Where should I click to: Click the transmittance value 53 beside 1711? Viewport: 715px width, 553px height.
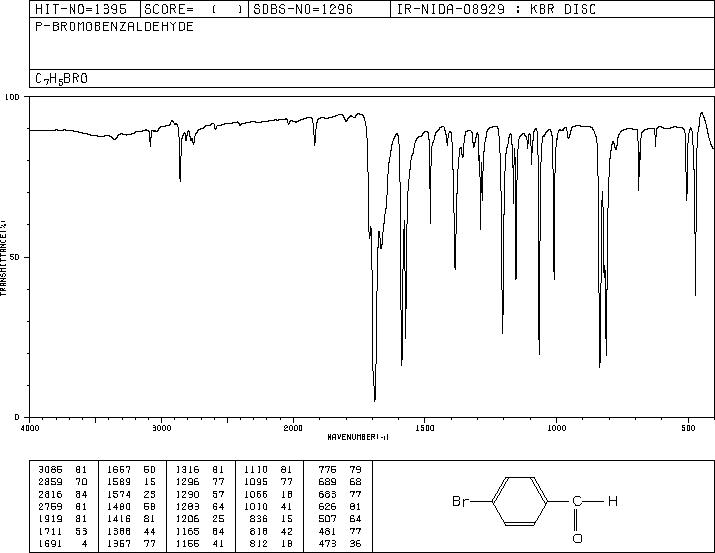click(x=81, y=531)
